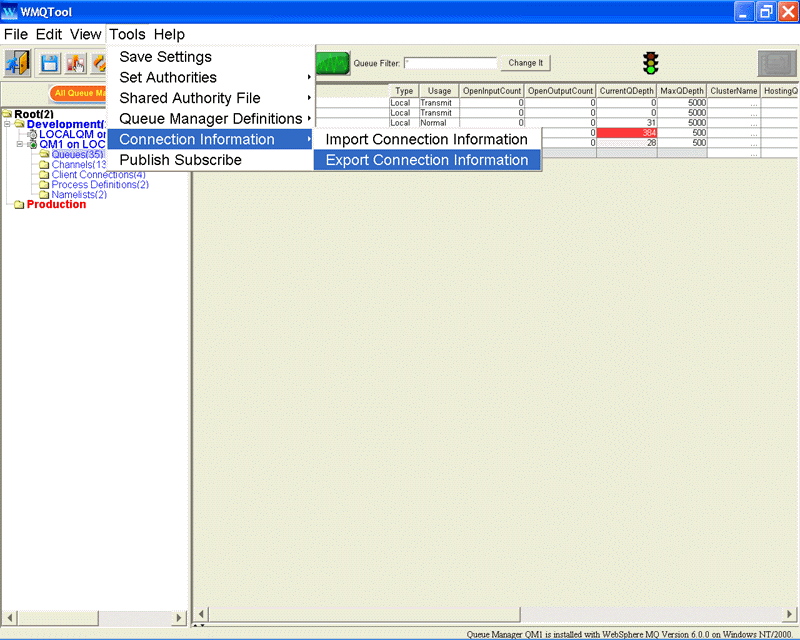This screenshot has height=640, width=800.
Task: Click the grey icon at toolbar's right end
Action: [777, 63]
